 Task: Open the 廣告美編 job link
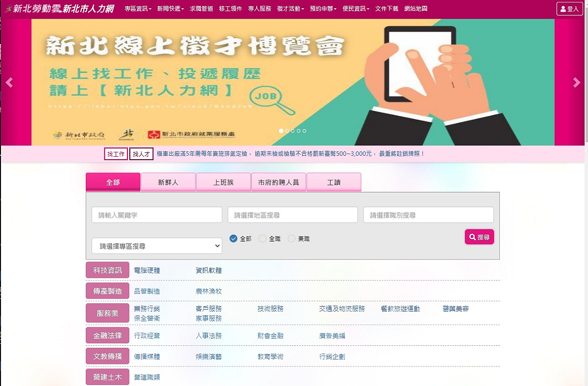[332, 336]
